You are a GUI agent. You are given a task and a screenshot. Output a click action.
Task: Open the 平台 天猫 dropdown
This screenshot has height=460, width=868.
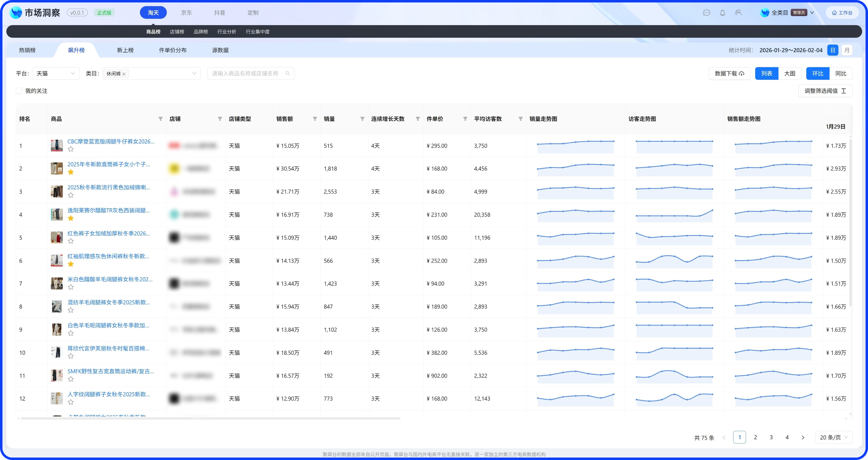click(x=55, y=74)
